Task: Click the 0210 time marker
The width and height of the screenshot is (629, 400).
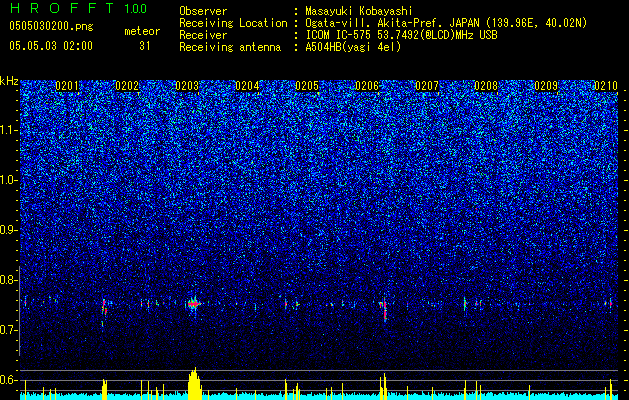Action: point(606,86)
